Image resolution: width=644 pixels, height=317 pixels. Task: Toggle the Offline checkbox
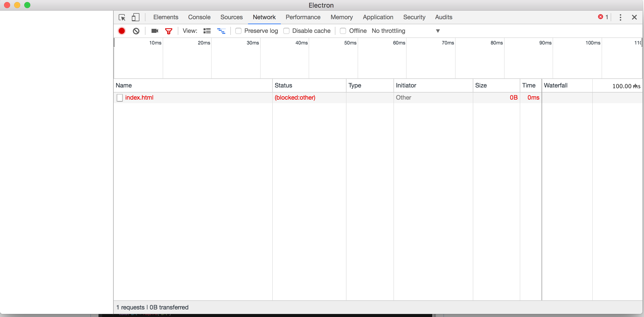click(343, 31)
